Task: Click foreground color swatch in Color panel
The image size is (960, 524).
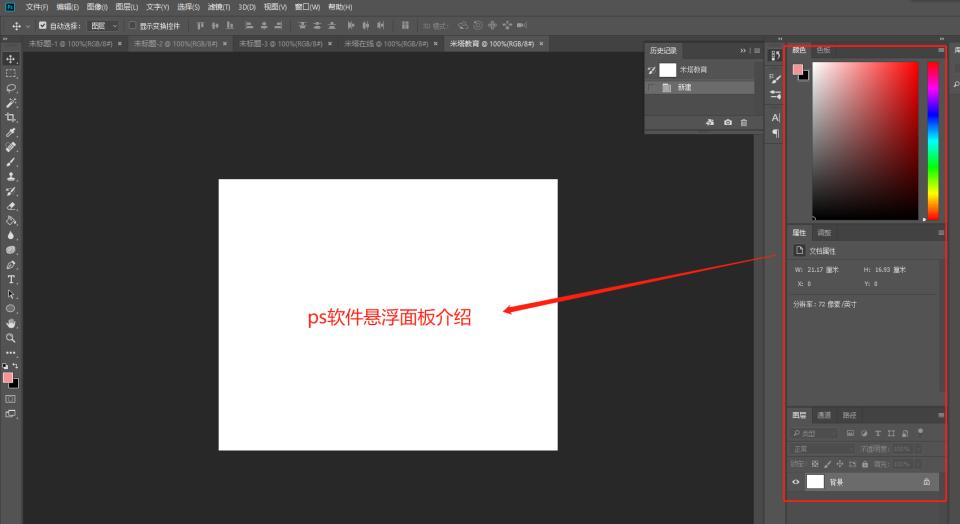Action: pos(797,69)
